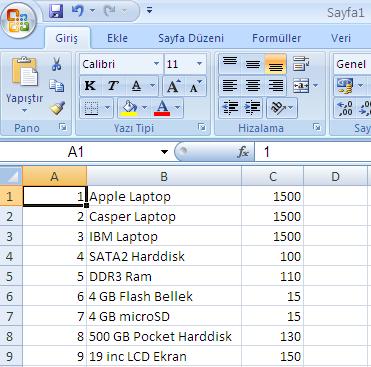The width and height of the screenshot is (371, 367).
Task: Increase font size with large A icon
Action: pos(173,86)
